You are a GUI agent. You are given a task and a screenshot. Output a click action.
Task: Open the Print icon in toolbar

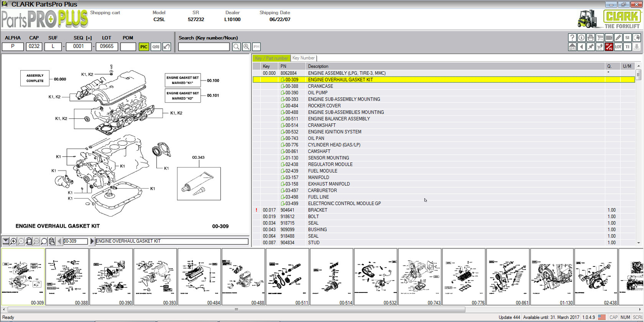click(591, 37)
